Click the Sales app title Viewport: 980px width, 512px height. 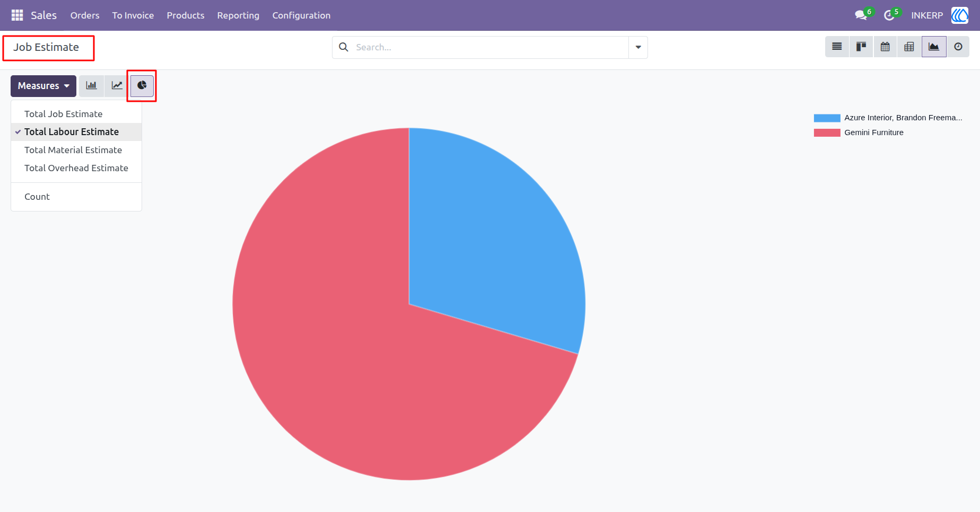[x=43, y=15]
